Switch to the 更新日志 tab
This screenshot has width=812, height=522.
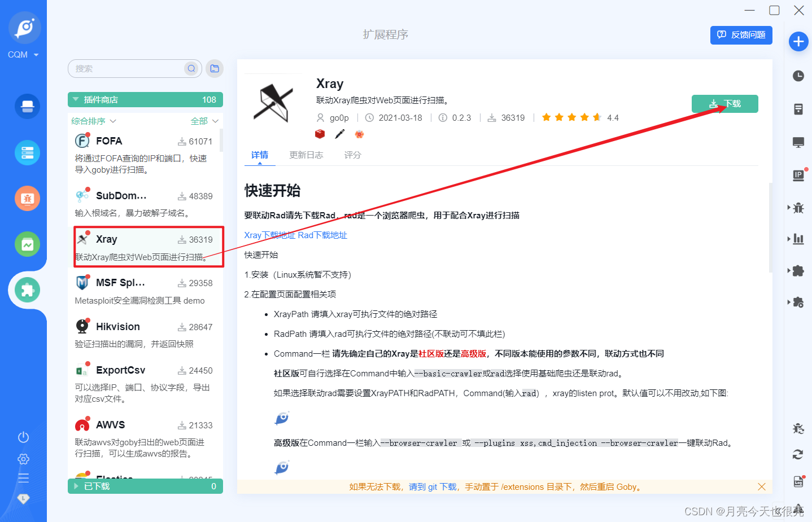tap(306, 155)
